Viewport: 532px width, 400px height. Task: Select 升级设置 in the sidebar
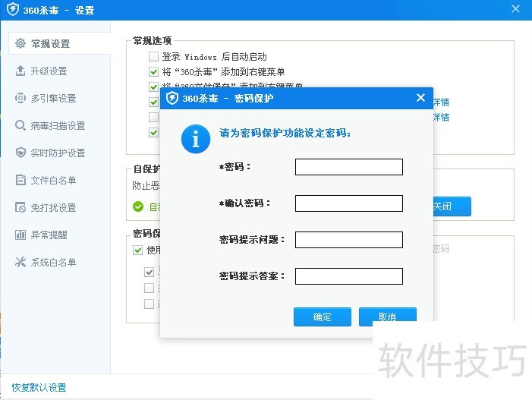click(49, 71)
